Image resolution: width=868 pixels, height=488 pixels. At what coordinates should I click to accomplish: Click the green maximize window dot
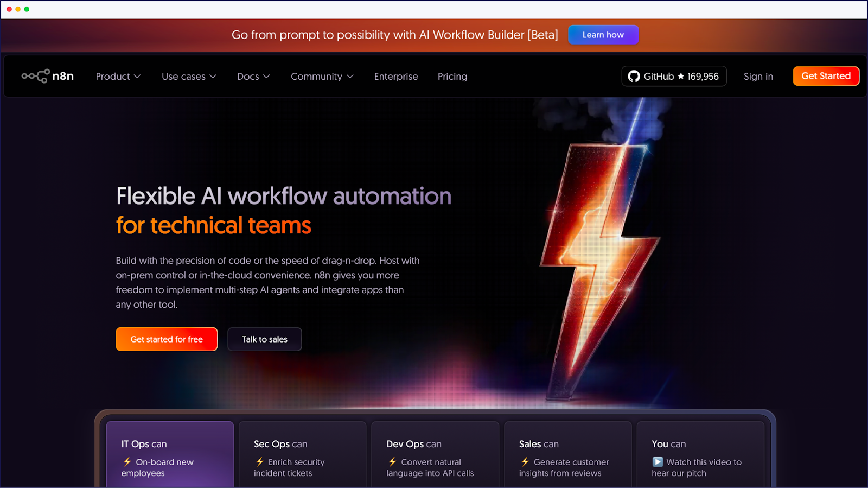27,9
